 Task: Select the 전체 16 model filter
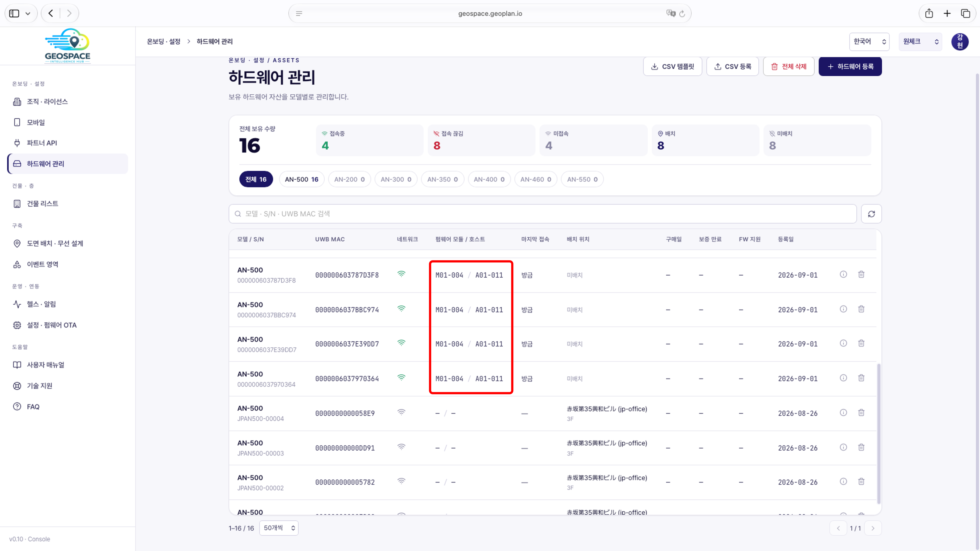(x=256, y=179)
